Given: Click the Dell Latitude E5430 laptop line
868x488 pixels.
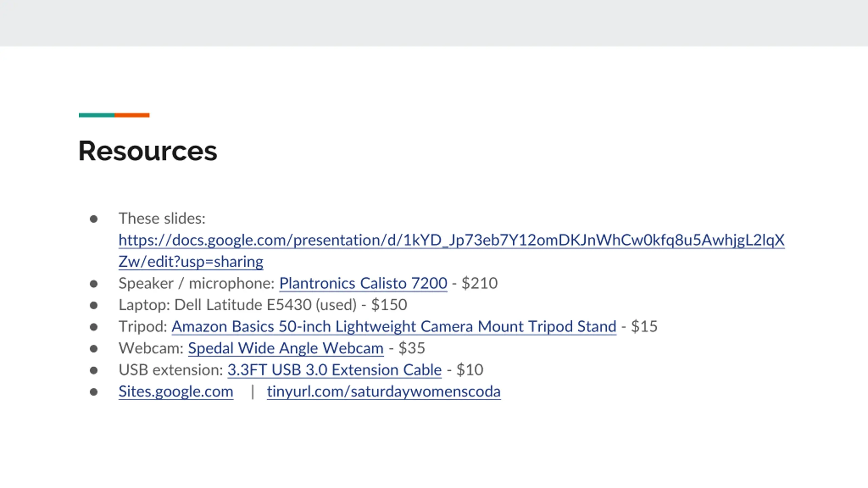Looking at the screenshot, I should pos(263,305).
